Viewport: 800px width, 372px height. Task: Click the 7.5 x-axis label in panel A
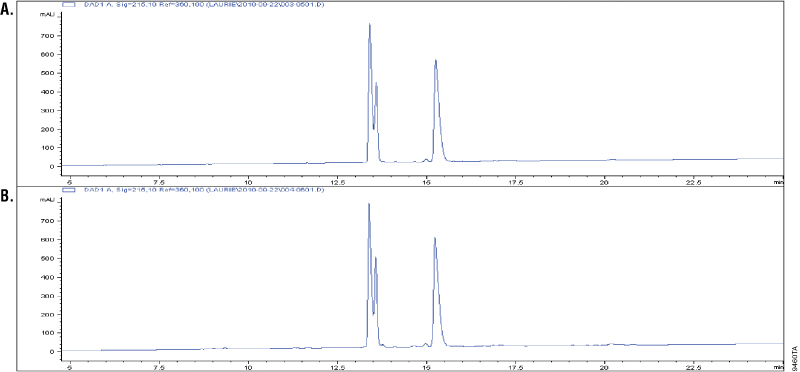(x=159, y=181)
